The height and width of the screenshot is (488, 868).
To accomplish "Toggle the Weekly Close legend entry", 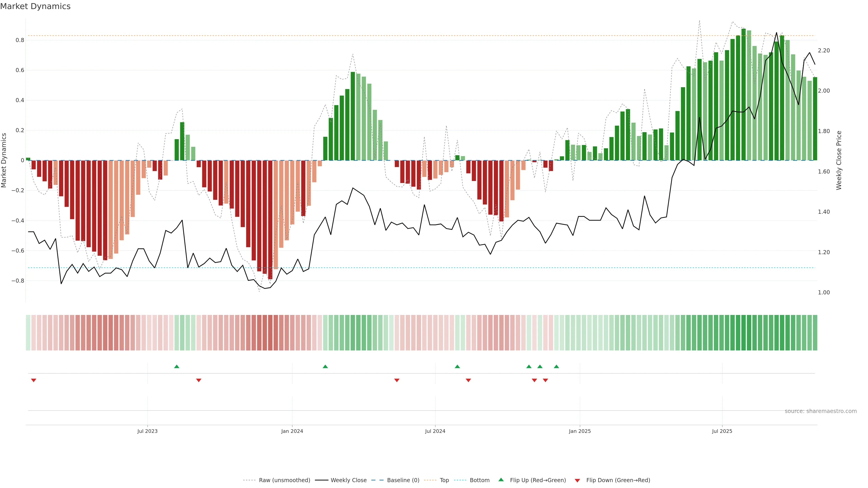I will (x=348, y=480).
